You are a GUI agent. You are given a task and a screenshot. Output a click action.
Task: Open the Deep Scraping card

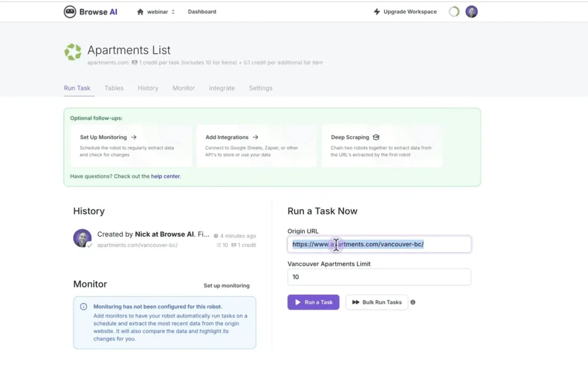click(382, 146)
